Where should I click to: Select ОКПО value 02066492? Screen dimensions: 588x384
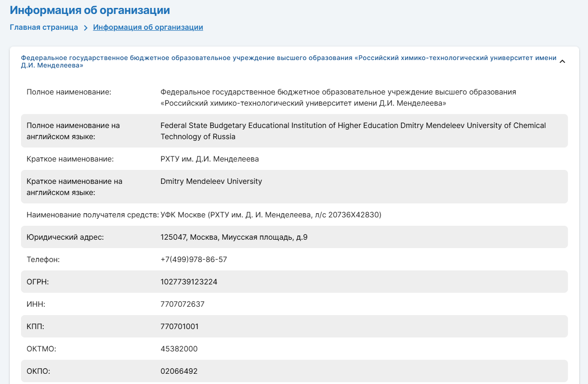179,371
